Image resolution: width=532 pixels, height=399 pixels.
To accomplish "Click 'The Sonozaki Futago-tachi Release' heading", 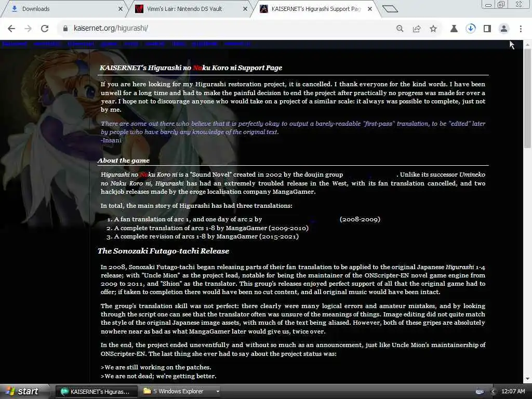I will click(x=164, y=251).
